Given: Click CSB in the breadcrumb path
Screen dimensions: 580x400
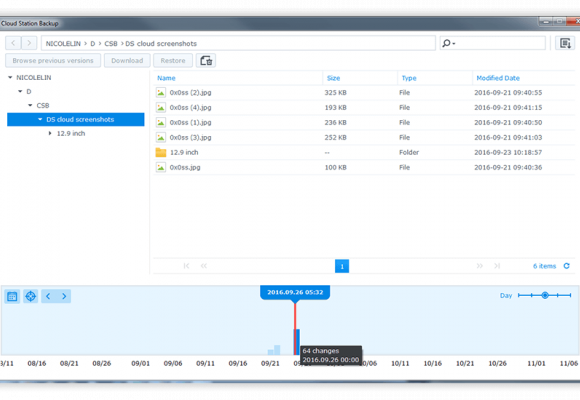Looking at the screenshot, I should [111, 44].
